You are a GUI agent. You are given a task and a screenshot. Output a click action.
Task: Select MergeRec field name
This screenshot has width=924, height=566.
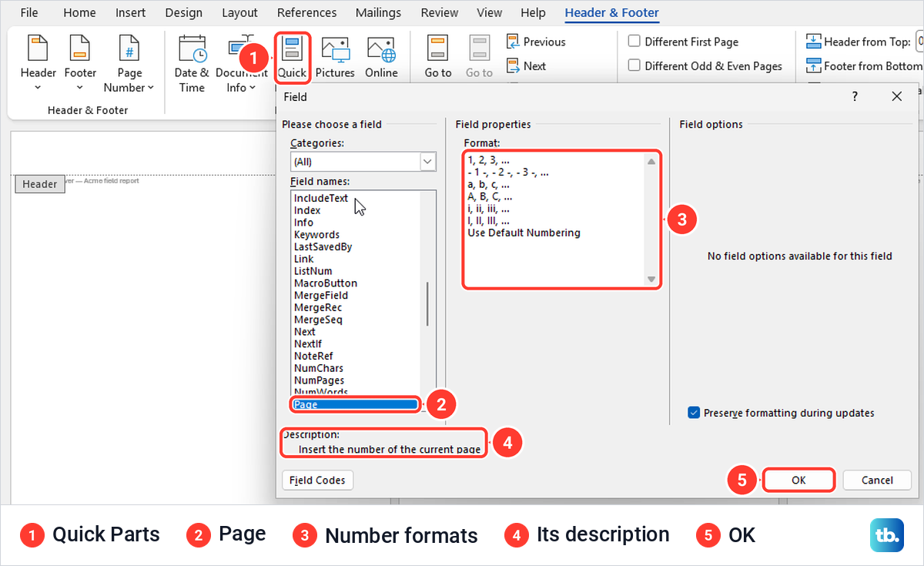[318, 307]
